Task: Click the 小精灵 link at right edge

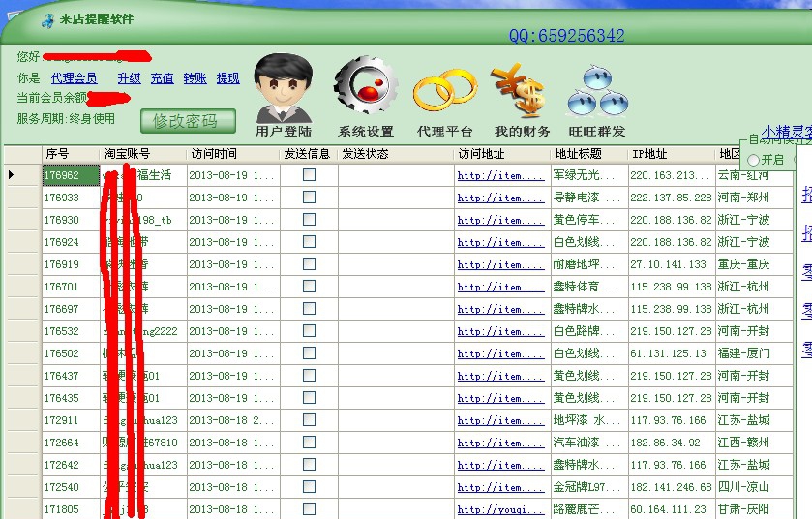Action: point(787,132)
